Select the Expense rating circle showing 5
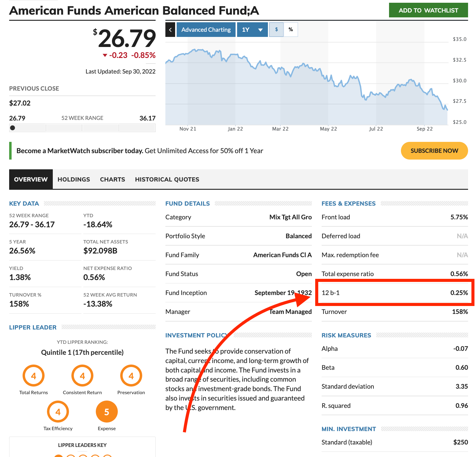The width and height of the screenshot is (476, 457). [107, 412]
